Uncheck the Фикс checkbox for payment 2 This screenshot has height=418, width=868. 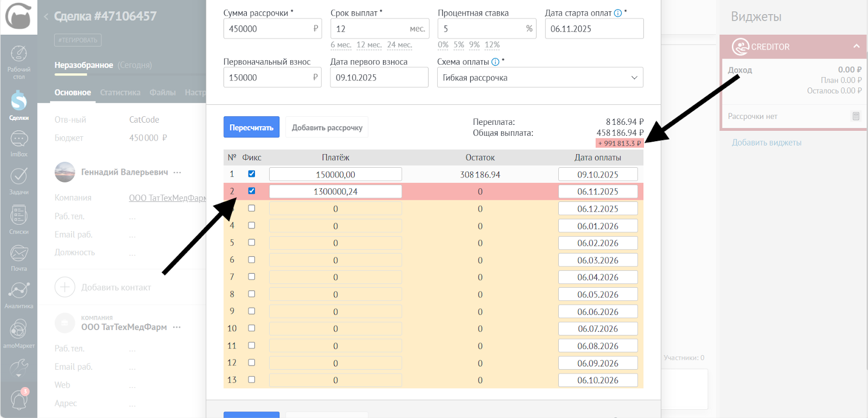252,191
